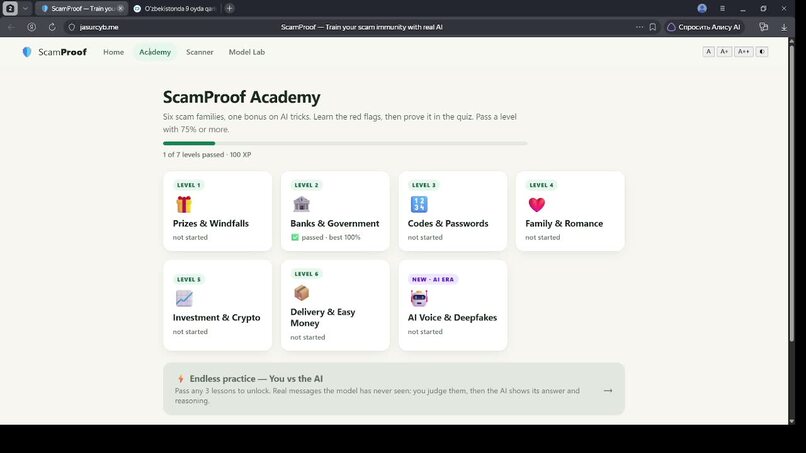Go back with the browser back arrow

[11, 27]
